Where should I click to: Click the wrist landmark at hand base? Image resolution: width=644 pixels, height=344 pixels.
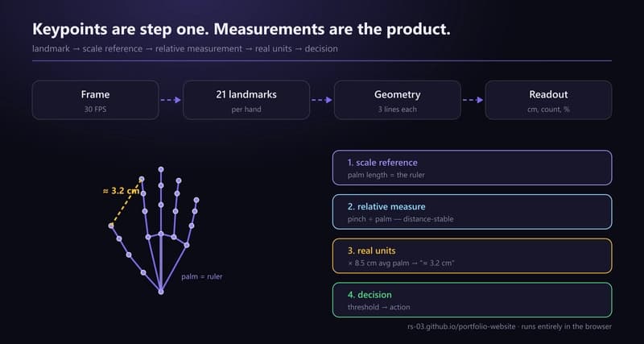pos(161,292)
